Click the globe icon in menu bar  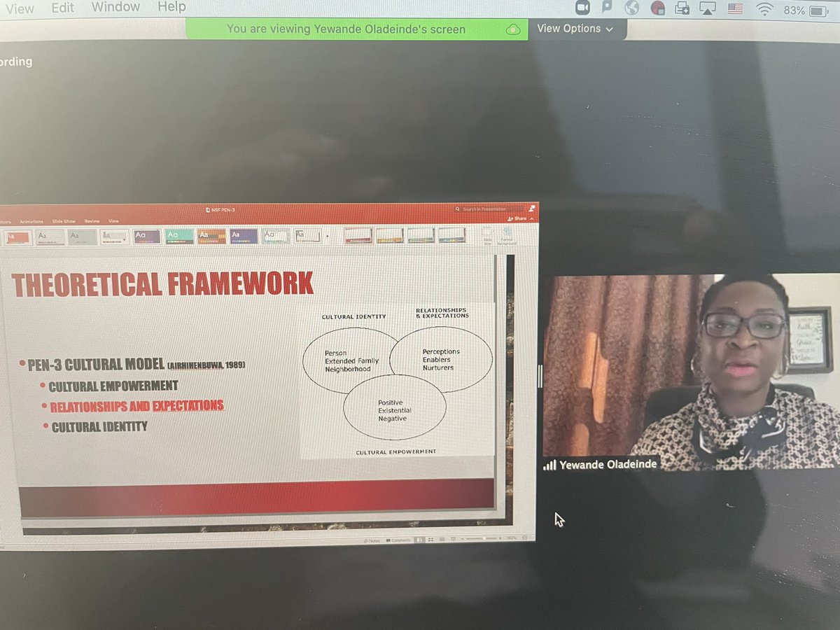632,8
